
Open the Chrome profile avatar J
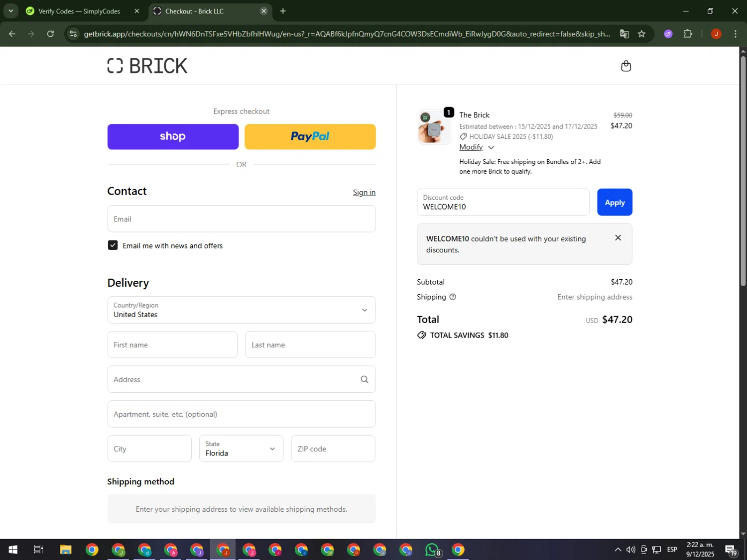click(716, 34)
